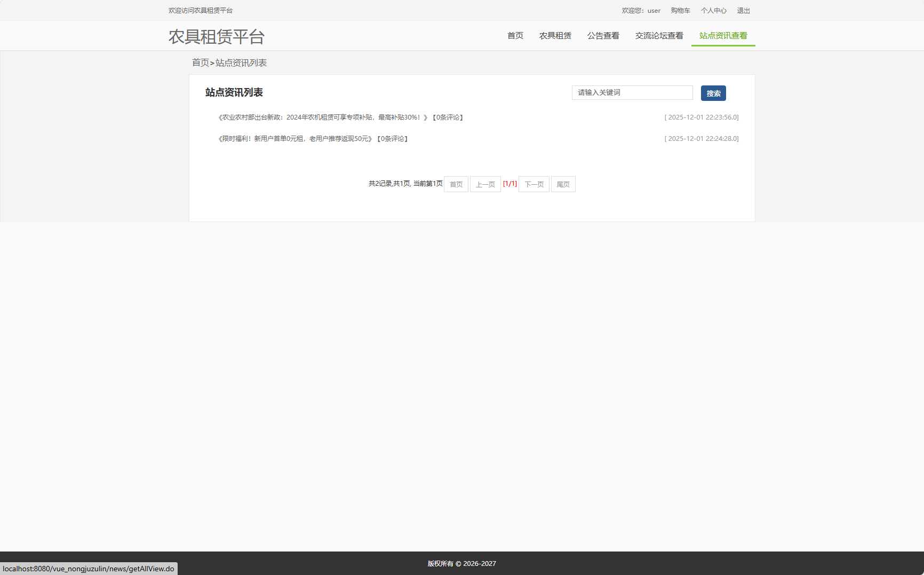Open the news about 2024 farm machinery subsidy
Screen dimensions: 924x575
[320, 117]
